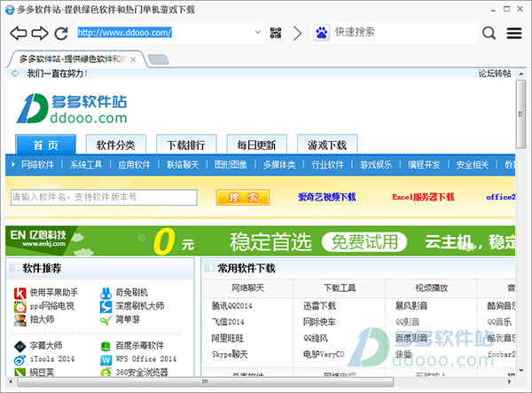Click the 拍大师 icon
The image size is (532, 393).
[x=20, y=319]
